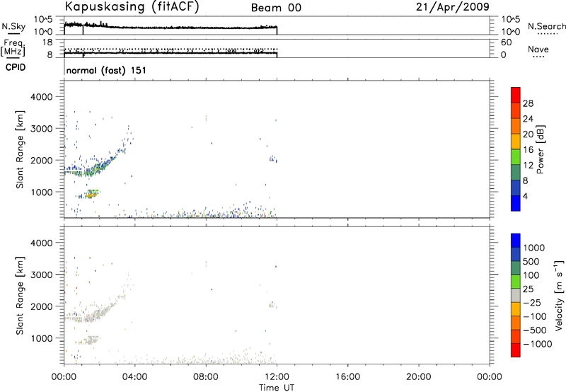
Task: Click the red bottom segment of Velocity colorbar
Action: (516, 350)
